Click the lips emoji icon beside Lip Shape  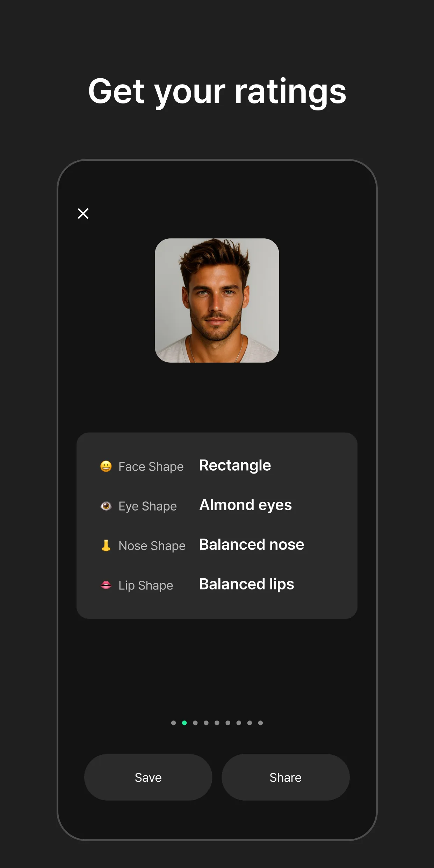pos(106,585)
